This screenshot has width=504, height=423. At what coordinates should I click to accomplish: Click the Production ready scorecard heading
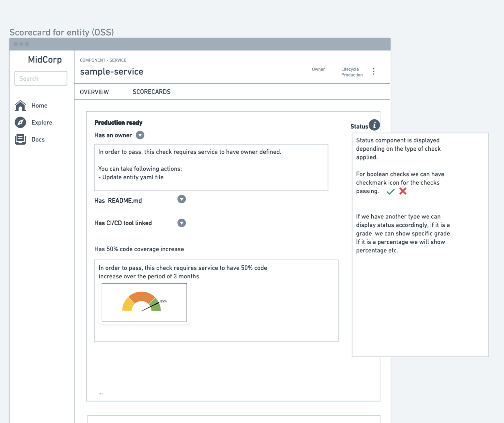click(118, 123)
